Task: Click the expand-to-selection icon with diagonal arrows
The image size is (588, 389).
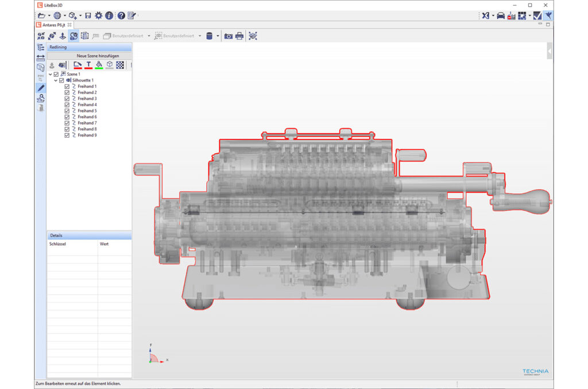Action: click(52, 36)
